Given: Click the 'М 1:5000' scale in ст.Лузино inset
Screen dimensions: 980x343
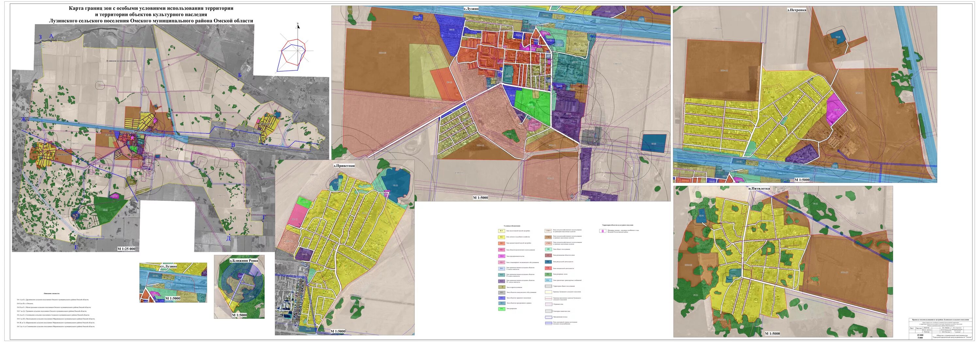Looking at the screenshot, I should click(x=173, y=299).
